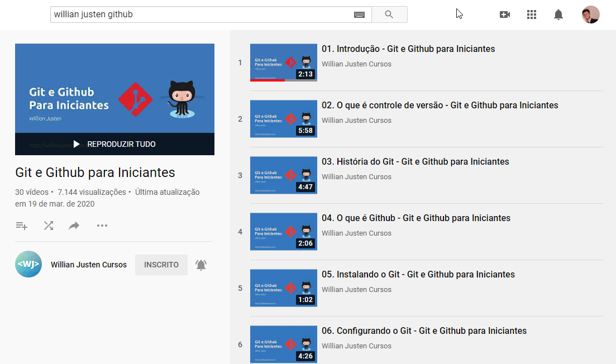Click channel name under video 01 title

pos(356,64)
